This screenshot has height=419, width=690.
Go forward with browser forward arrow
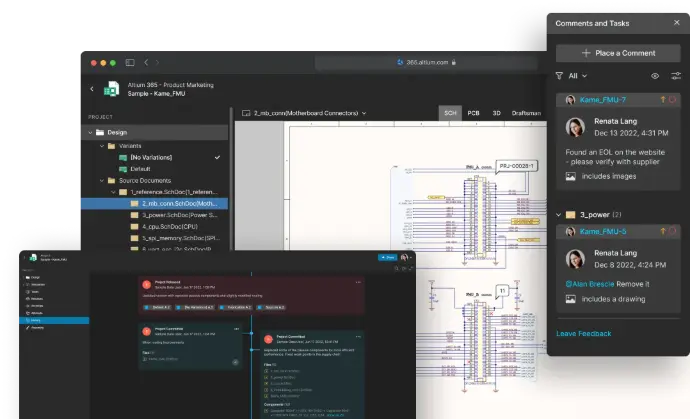[x=158, y=62]
